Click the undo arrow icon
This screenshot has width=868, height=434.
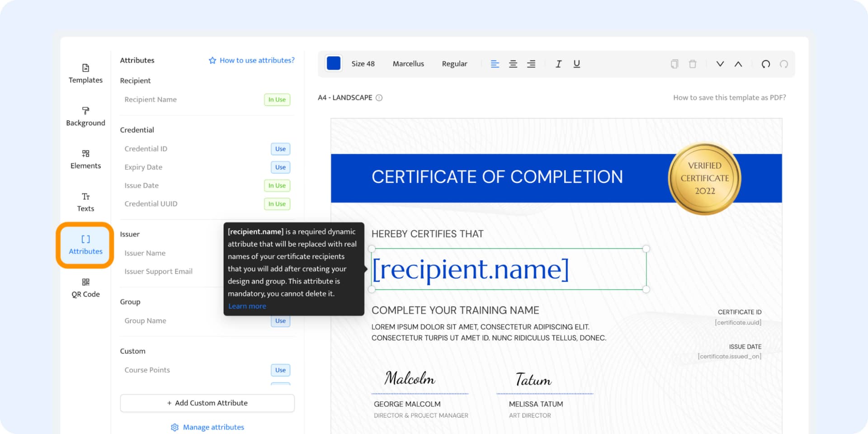tap(765, 64)
